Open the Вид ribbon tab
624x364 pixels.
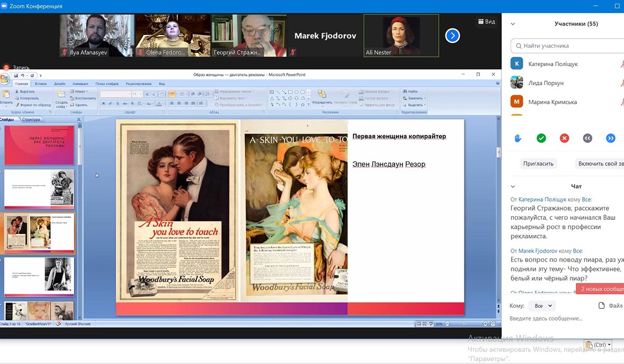click(x=162, y=84)
